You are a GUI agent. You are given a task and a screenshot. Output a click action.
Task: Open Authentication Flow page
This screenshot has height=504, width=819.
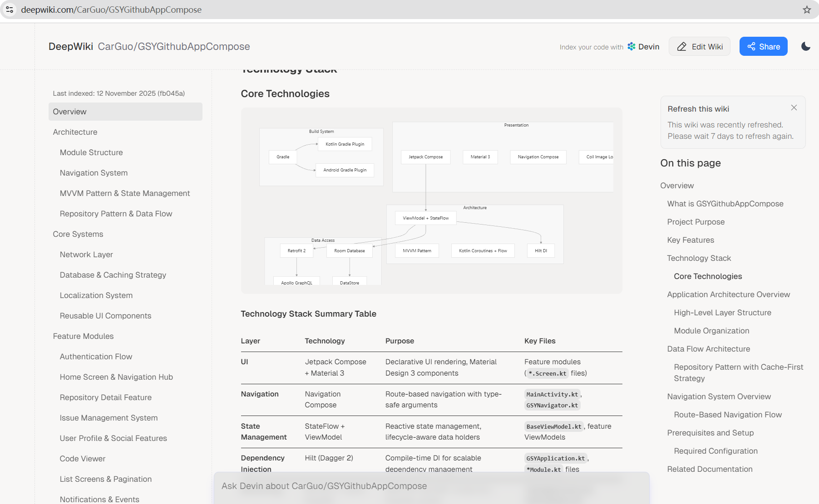click(96, 357)
